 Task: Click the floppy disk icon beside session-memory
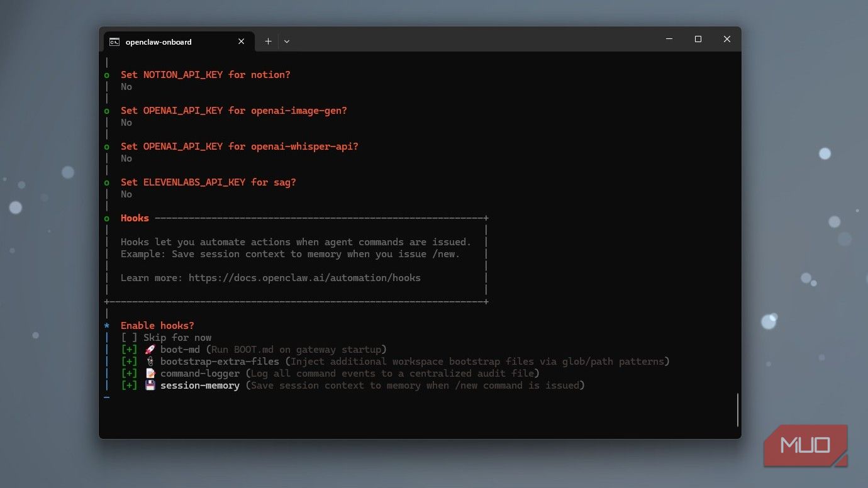[150, 385]
